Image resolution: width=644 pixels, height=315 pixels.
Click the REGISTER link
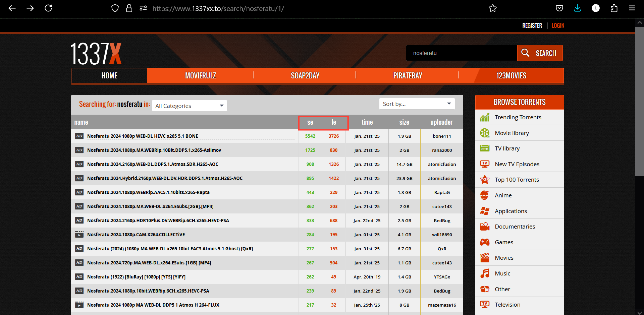(x=532, y=26)
